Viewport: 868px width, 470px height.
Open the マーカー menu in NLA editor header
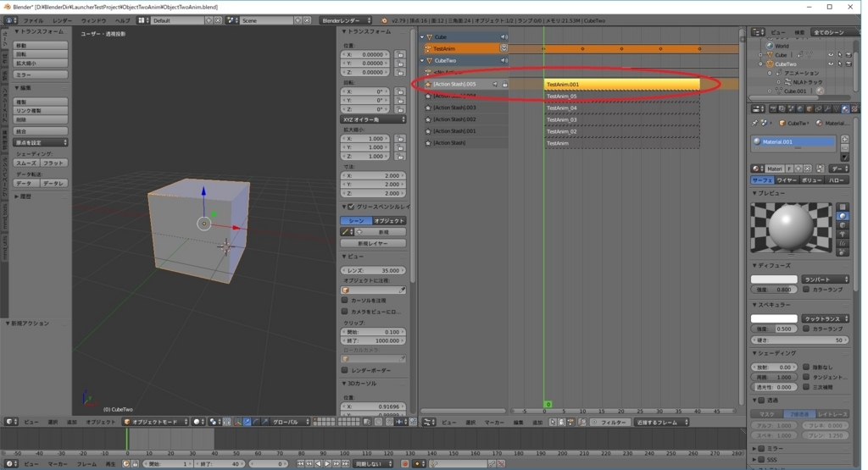pyautogui.click(x=494, y=423)
